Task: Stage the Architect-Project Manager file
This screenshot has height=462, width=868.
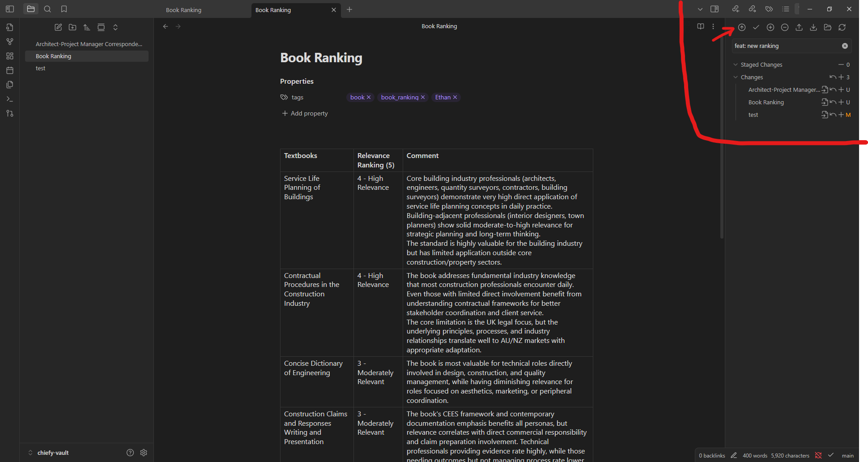Action: pyautogui.click(x=841, y=90)
